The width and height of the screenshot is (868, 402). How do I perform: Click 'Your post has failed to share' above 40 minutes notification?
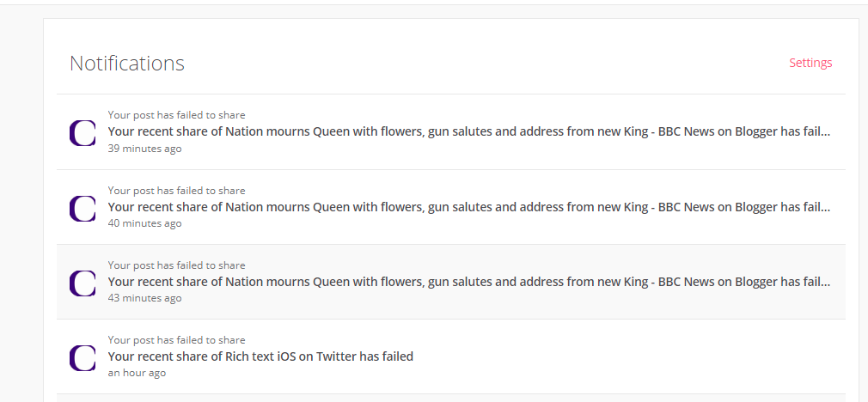click(x=176, y=190)
